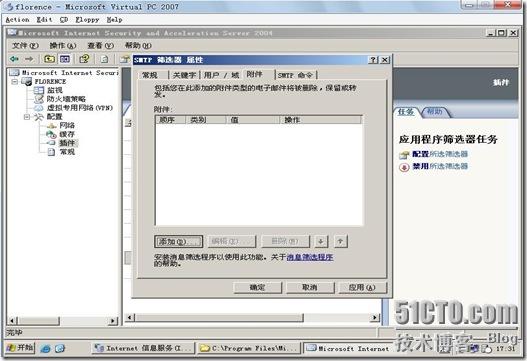Click the 删除 button

click(285, 241)
